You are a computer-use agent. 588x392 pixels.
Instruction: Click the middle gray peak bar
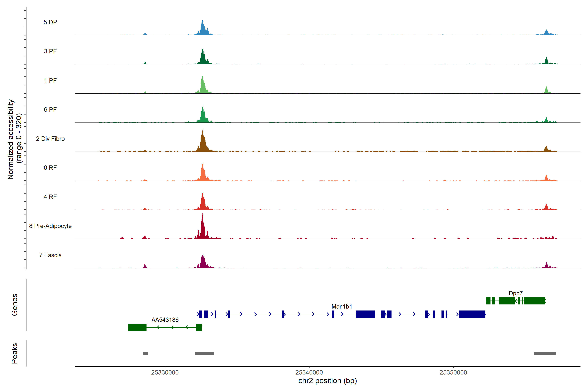(x=204, y=353)
